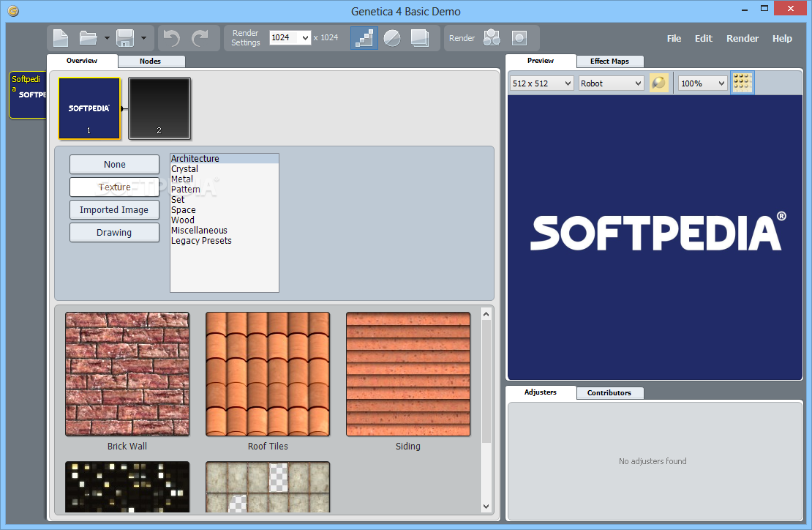Open the File menu
Screen dimensions: 812x530
674,38
